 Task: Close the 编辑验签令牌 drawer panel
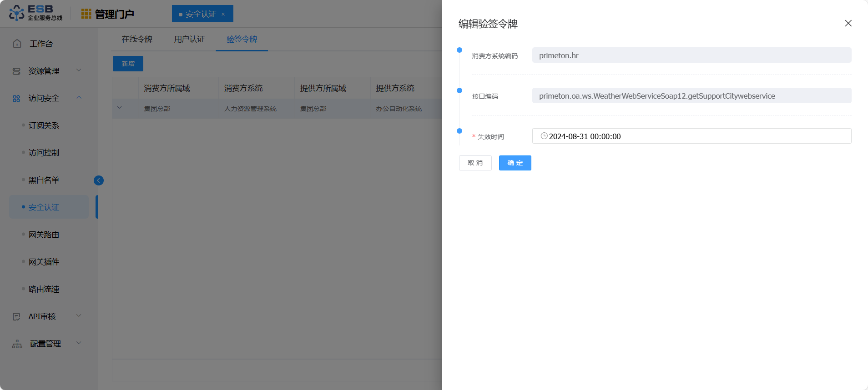click(848, 23)
